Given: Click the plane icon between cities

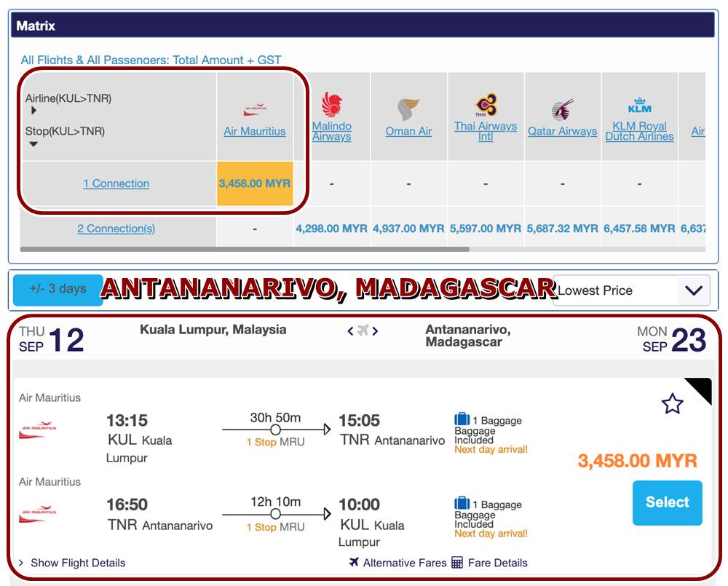Looking at the screenshot, I should point(363,330).
